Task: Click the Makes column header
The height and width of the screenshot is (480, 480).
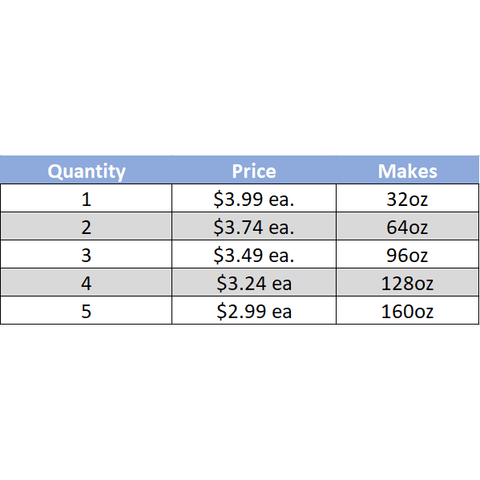Action: coord(408,170)
